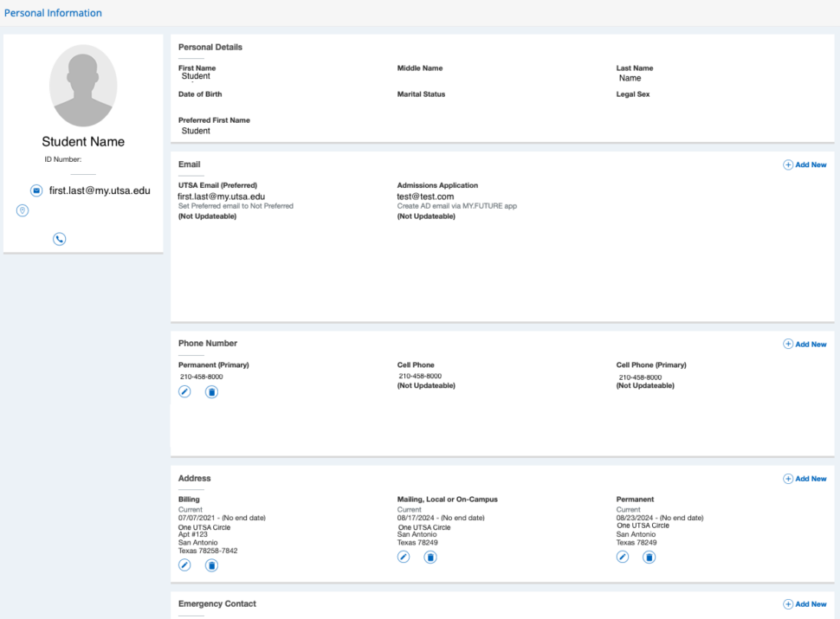Open the Personal Information page title
The image size is (840, 619).
click(53, 13)
